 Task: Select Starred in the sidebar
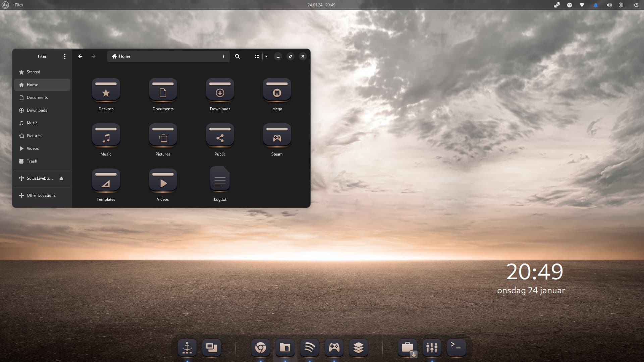pos(42,72)
